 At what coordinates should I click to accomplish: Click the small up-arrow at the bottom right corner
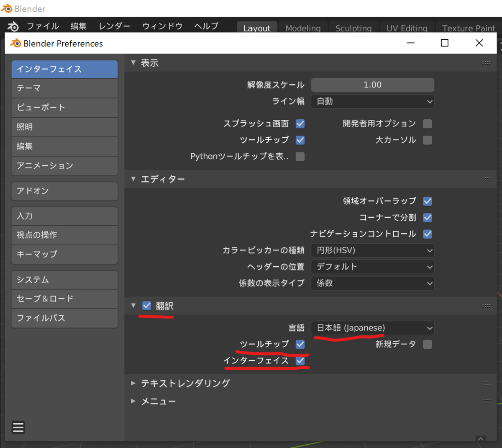click(481, 439)
